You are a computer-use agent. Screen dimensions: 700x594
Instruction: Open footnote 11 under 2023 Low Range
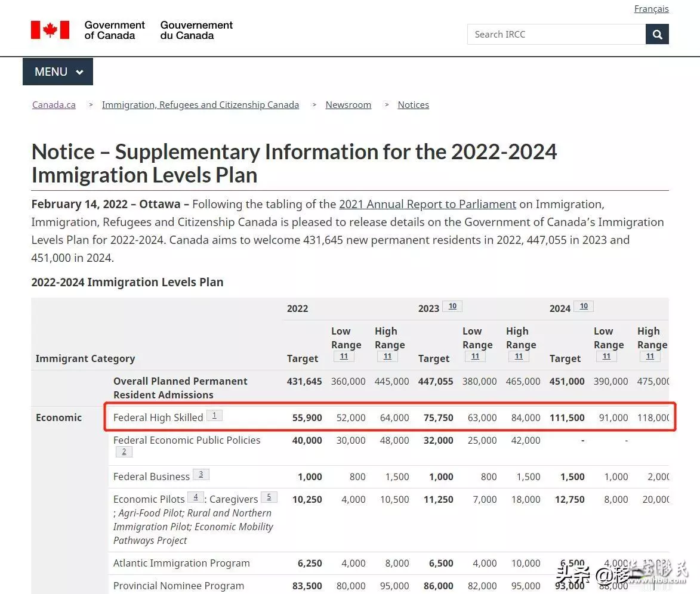click(475, 357)
